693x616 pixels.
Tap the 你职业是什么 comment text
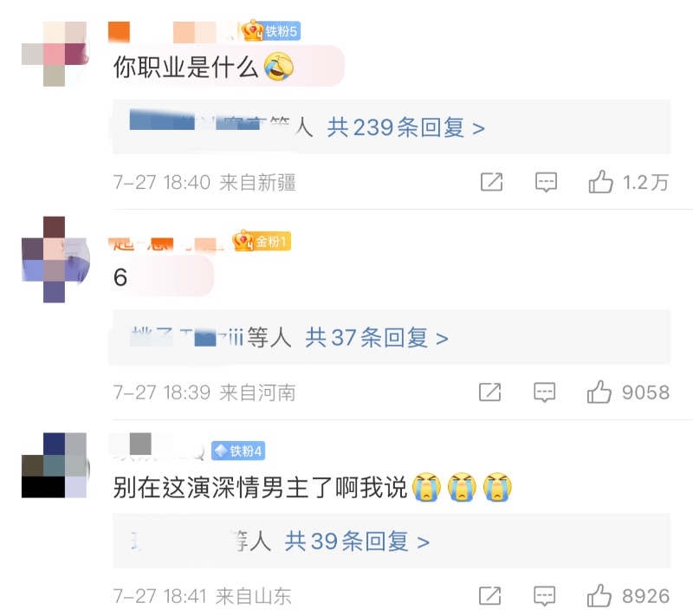(185, 68)
